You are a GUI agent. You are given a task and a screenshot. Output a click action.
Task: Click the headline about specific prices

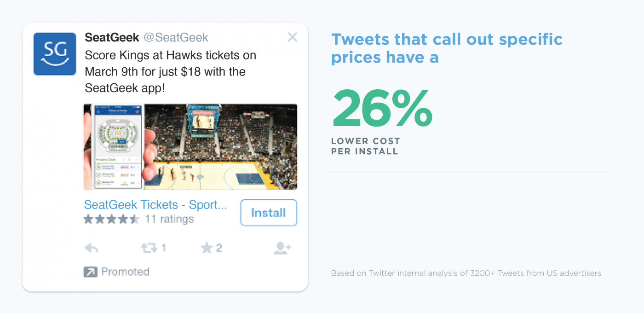(x=446, y=48)
